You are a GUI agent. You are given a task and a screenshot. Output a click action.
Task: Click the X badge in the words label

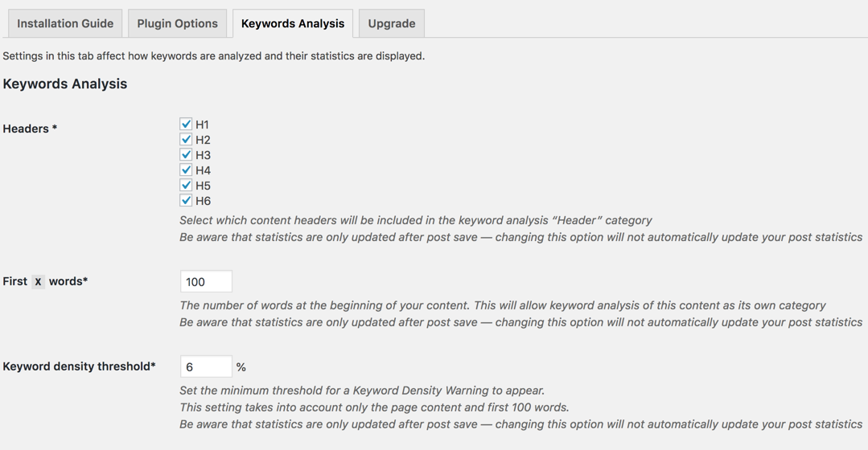[x=38, y=282]
